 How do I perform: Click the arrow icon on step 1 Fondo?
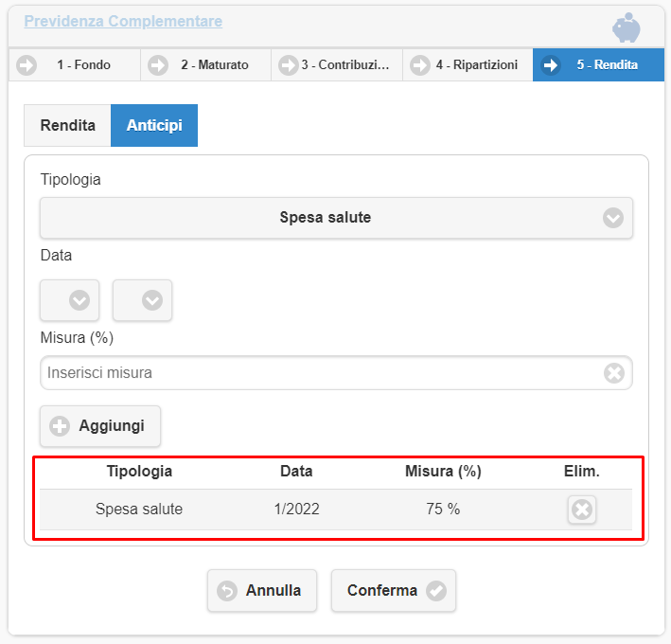coord(26,65)
